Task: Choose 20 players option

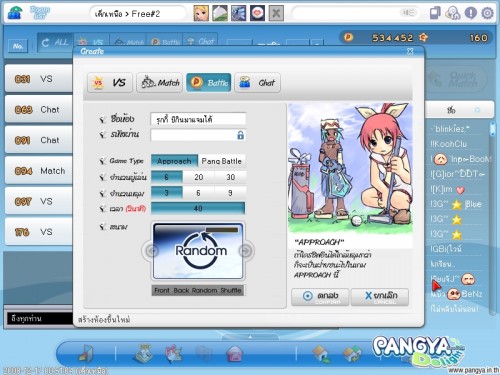Action: click(199, 177)
